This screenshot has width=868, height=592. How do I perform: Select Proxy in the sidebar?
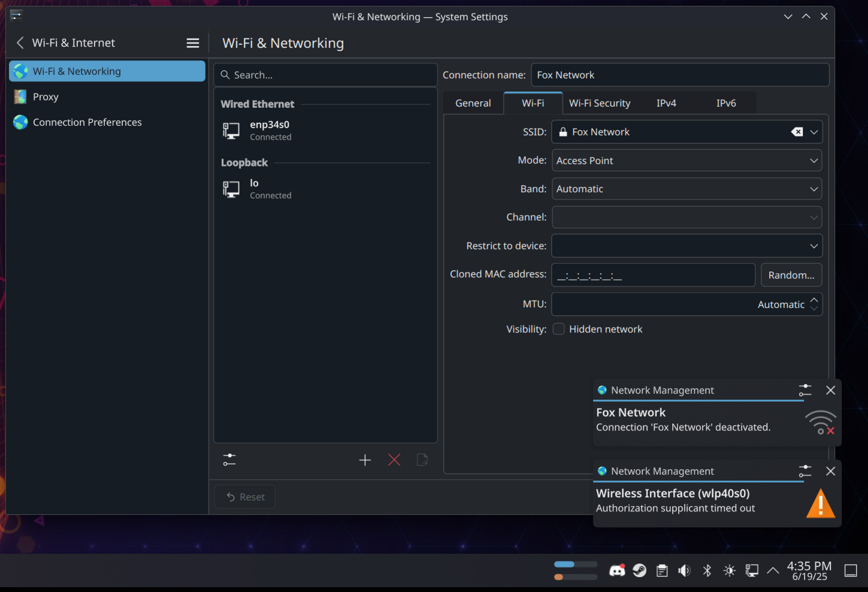[x=46, y=96]
